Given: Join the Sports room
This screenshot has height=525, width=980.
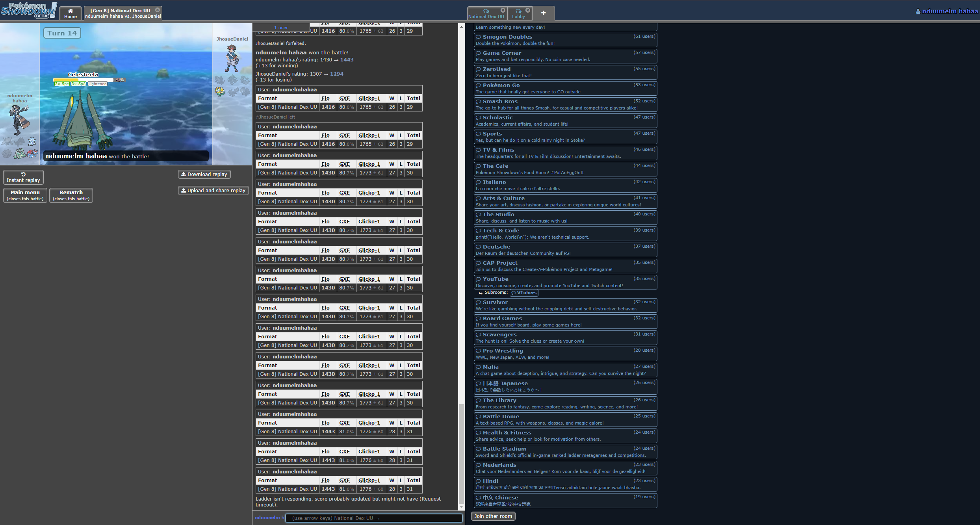Looking at the screenshot, I should (565, 137).
